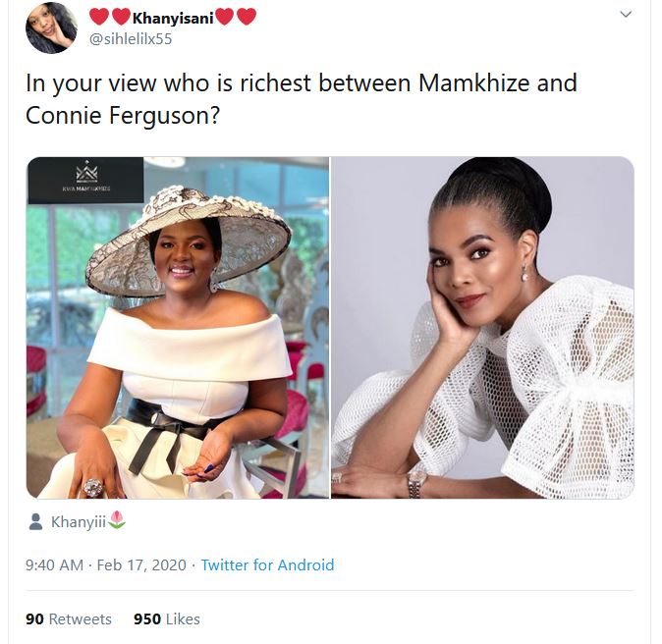Open the Twitter for Android source link
Screen dimensions: 662x644
267,564
